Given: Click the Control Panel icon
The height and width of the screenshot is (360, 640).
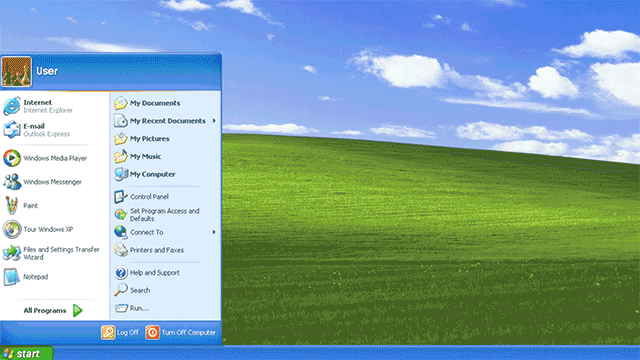Looking at the screenshot, I should [121, 196].
